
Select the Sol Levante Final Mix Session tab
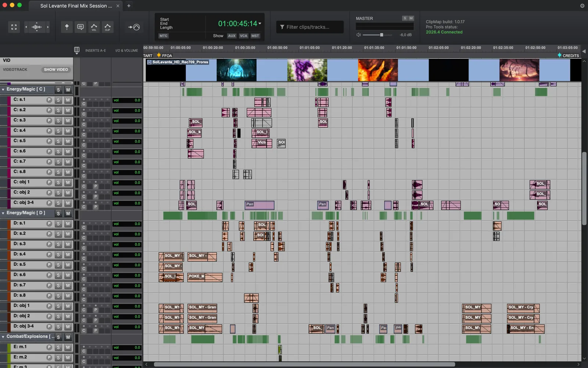(x=76, y=6)
